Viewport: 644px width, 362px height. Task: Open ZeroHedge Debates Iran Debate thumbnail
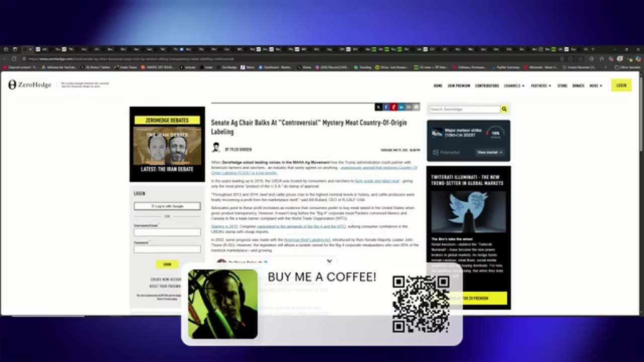pyautogui.click(x=167, y=145)
